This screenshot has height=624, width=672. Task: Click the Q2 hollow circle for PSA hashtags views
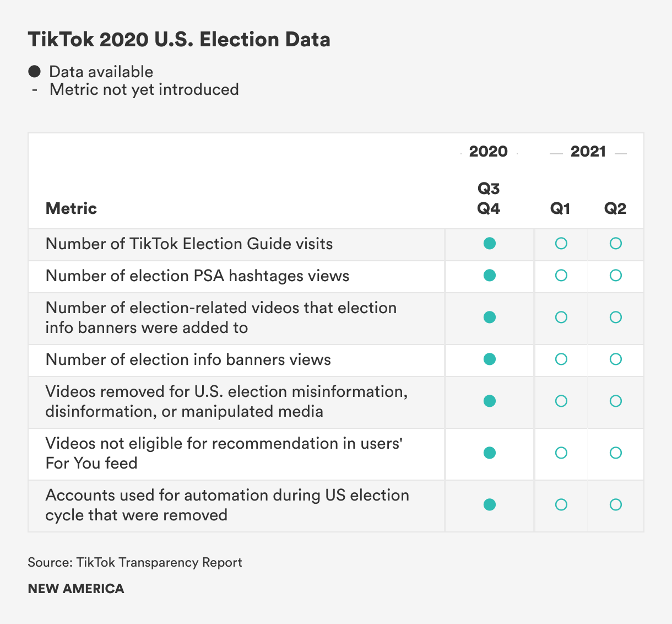pos(615,276)
